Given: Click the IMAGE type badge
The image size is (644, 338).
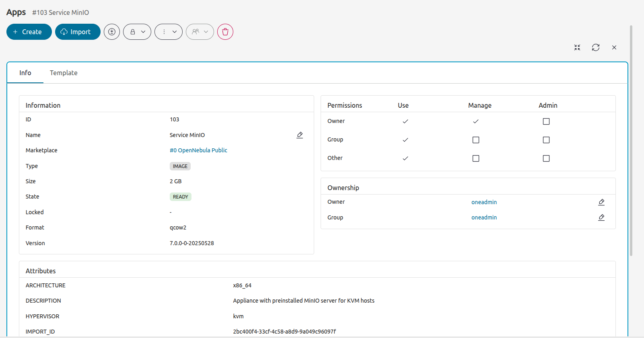Looking at the screenshot, I should 180,166.
